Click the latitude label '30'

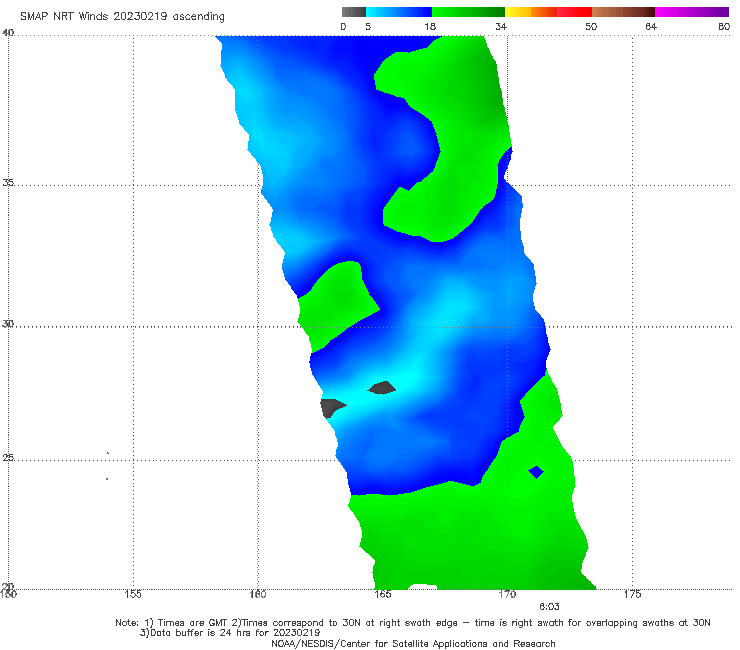[x=8, y=323]
